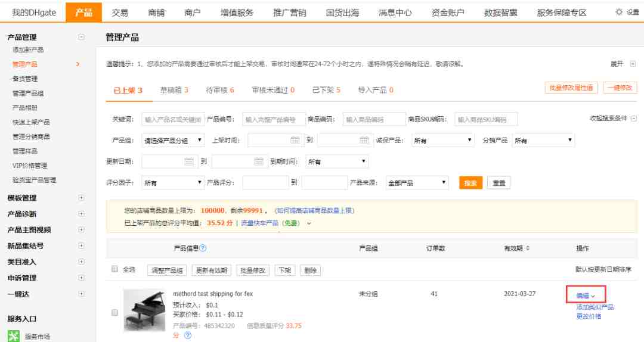Open the settings gear icon
This screenshot has width=644, height=342.
(x=619, y=13)
